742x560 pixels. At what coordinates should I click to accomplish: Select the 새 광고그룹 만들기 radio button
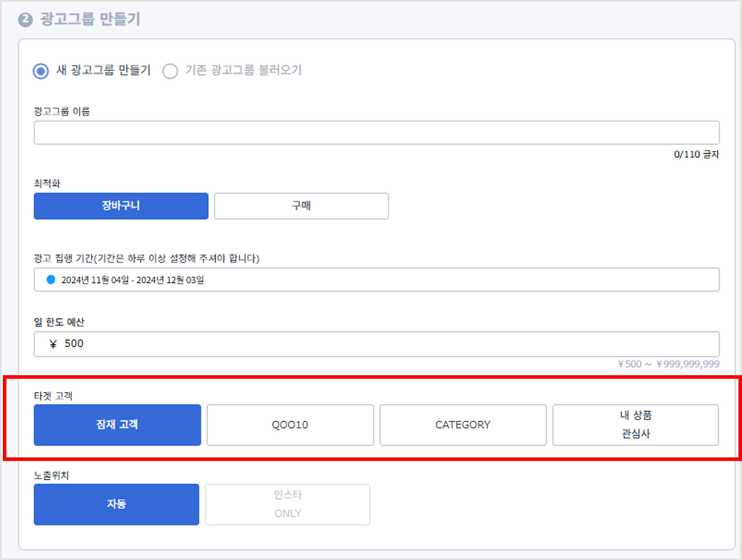click(40, 71)
